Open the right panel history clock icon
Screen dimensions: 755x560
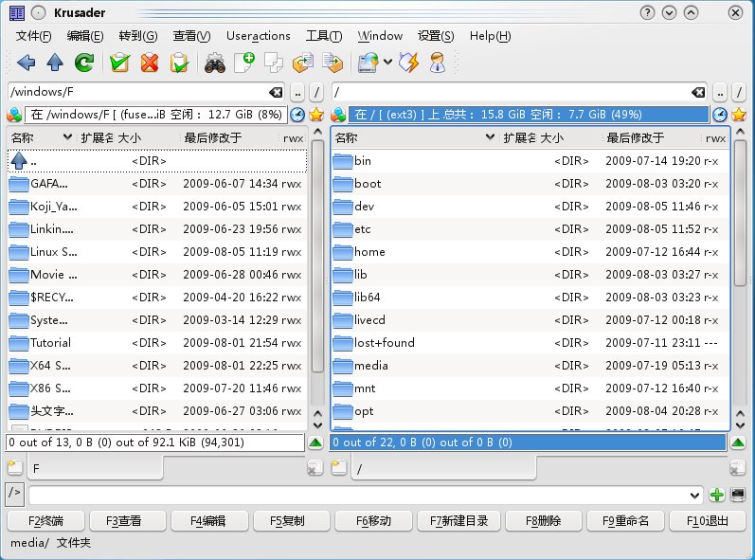pyautogui.click(x=719, y=115)
